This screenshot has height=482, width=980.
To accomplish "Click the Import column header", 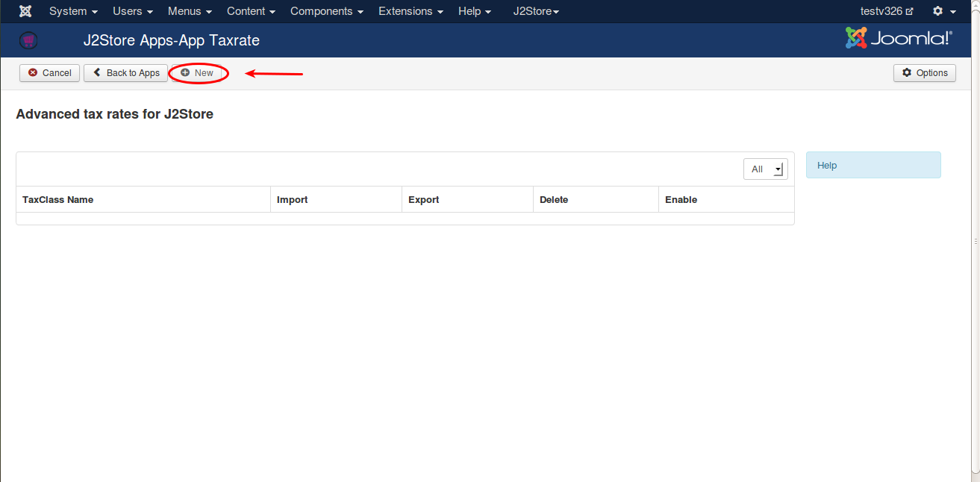I will pyautogui.click(x=292, y=200).
